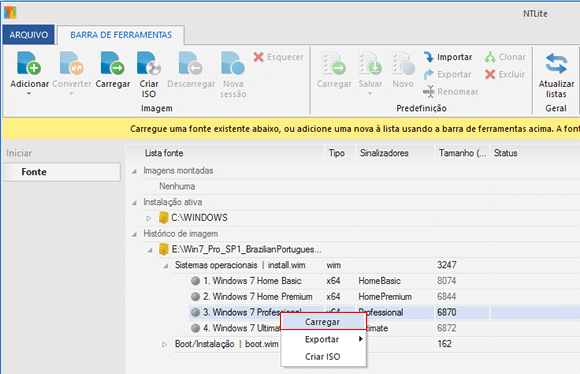
Task: Click the Exportar preset button in the ribbon
Action: tap(448, 74)
